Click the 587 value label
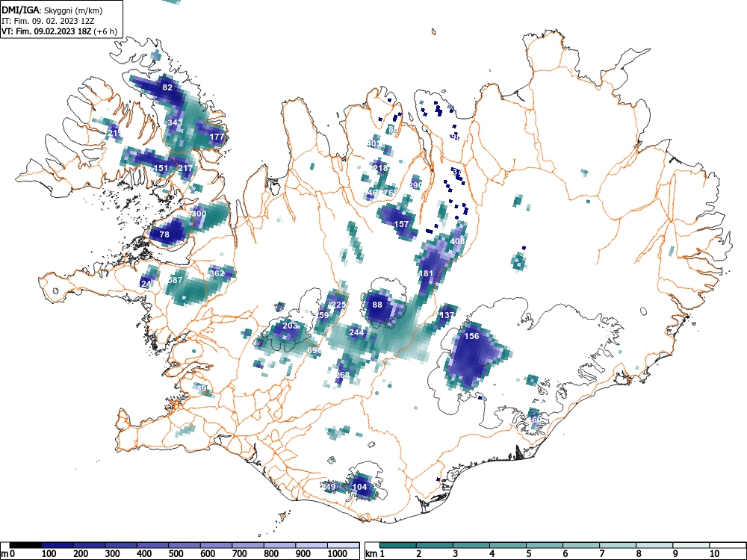Screen dimensions: 747x560 click(176, 280)
